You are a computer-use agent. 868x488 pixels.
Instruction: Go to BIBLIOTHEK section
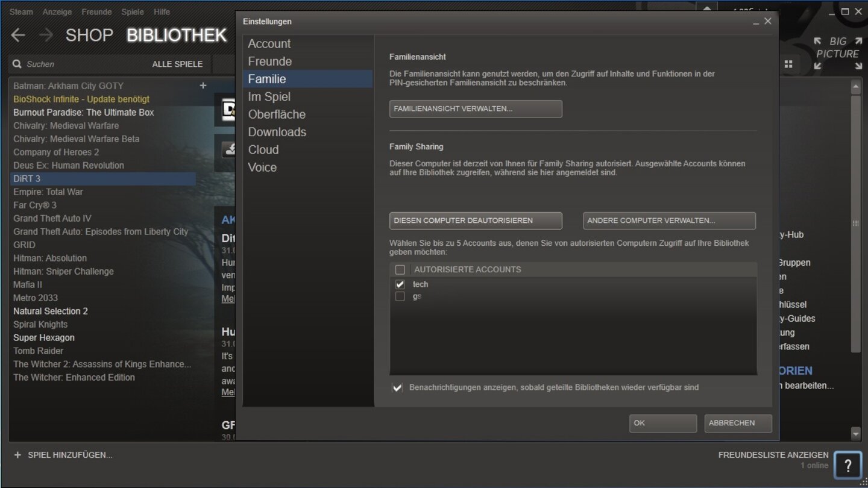pos(177,35)
